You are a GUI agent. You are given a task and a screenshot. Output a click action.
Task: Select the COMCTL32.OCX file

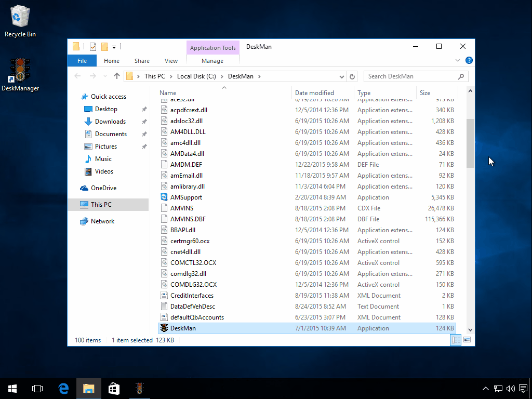(193, 262)
